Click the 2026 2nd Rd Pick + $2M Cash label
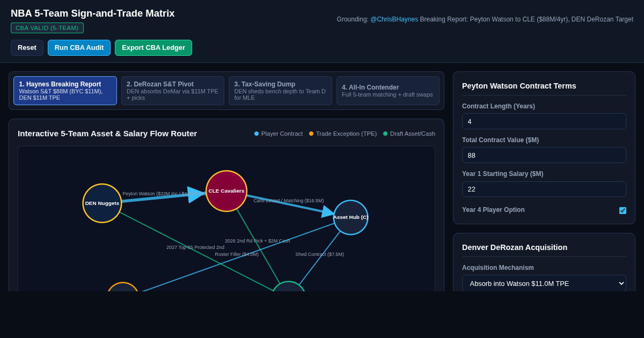The image size is (644, 338). [x=258, y=241]
